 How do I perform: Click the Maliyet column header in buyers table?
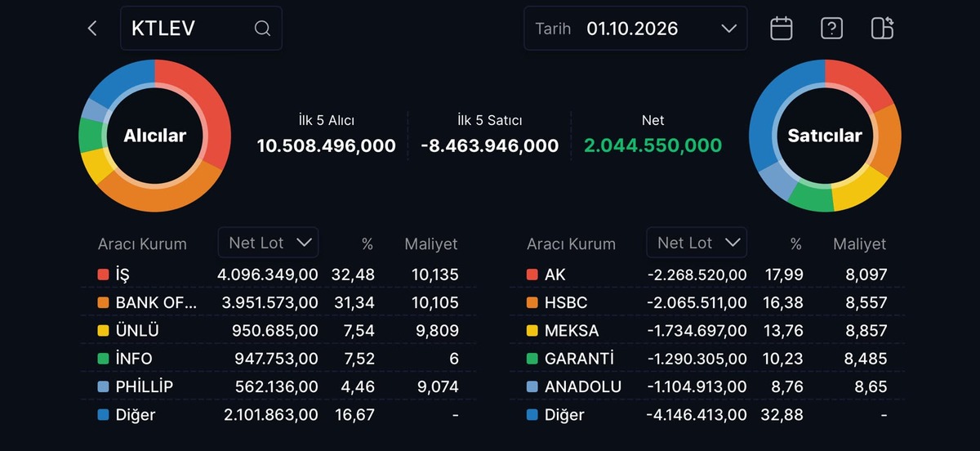(431, 243)
